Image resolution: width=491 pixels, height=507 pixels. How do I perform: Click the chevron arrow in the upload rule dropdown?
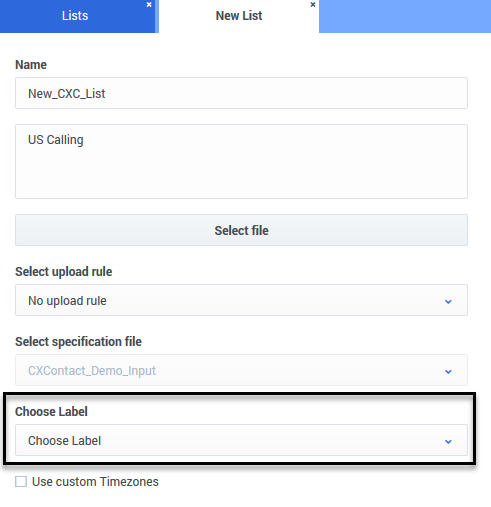tap(448, 302)
